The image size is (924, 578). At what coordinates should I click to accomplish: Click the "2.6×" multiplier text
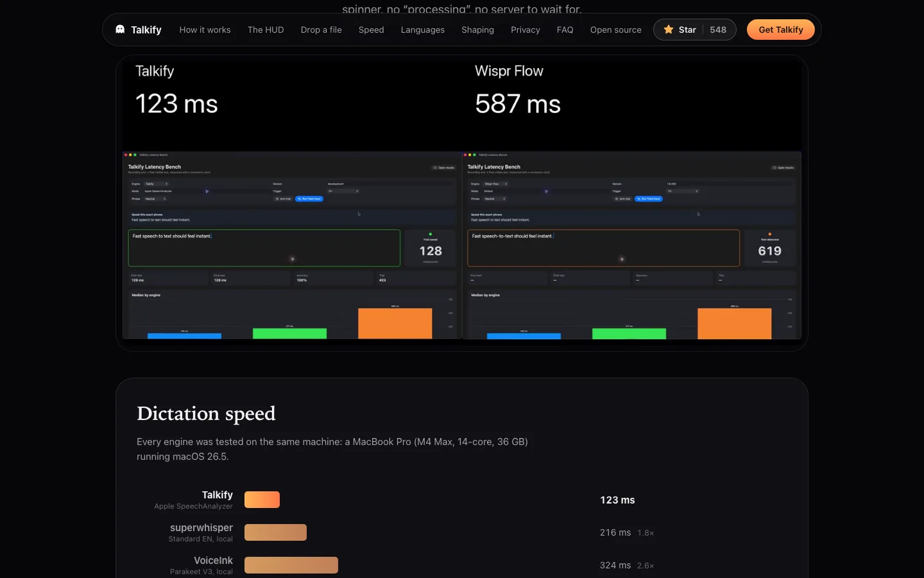646,566
